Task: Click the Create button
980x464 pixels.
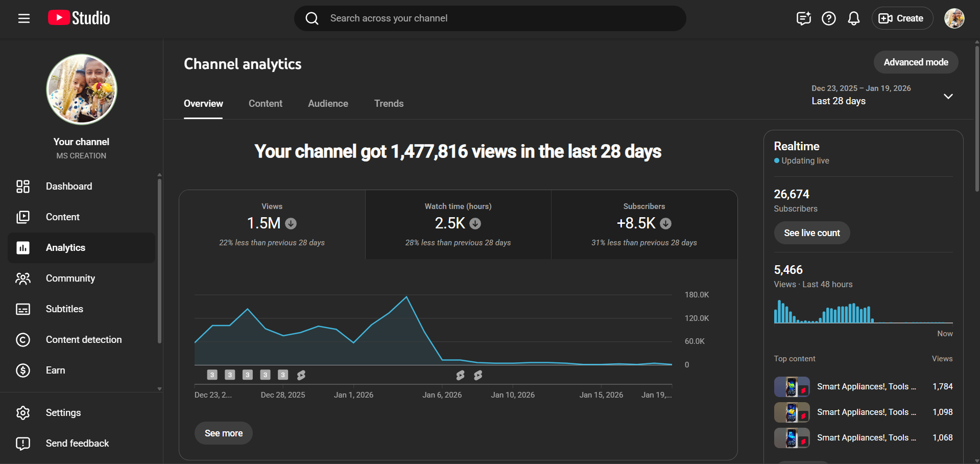Action: (x=902, y=18)
